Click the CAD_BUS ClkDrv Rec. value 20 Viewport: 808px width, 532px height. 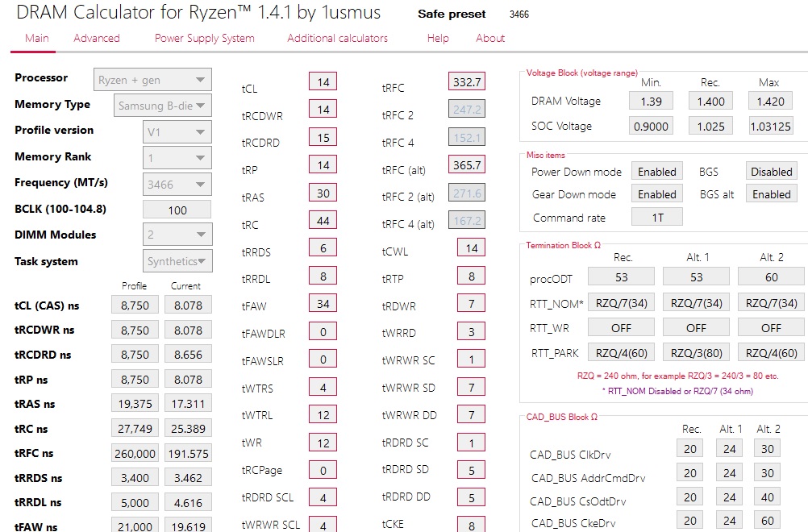click(690, 448)
